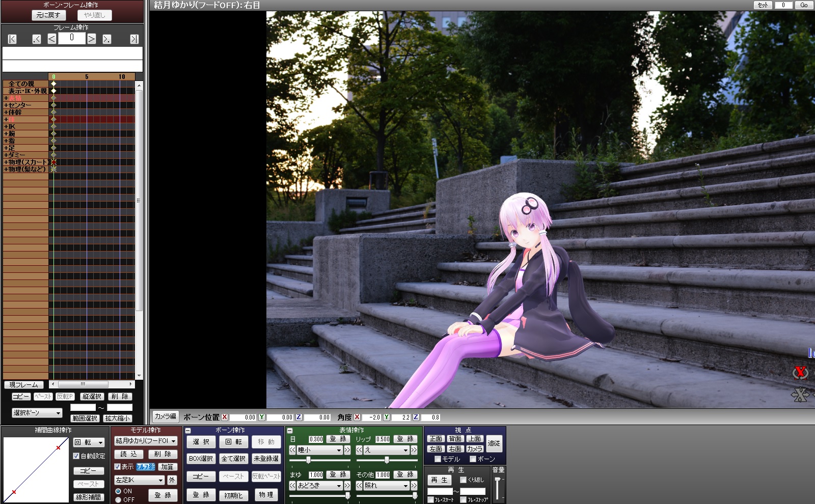Click the 物理 button in bone panel
This screenshot has width=815, height=504.
tap(266, 495)
